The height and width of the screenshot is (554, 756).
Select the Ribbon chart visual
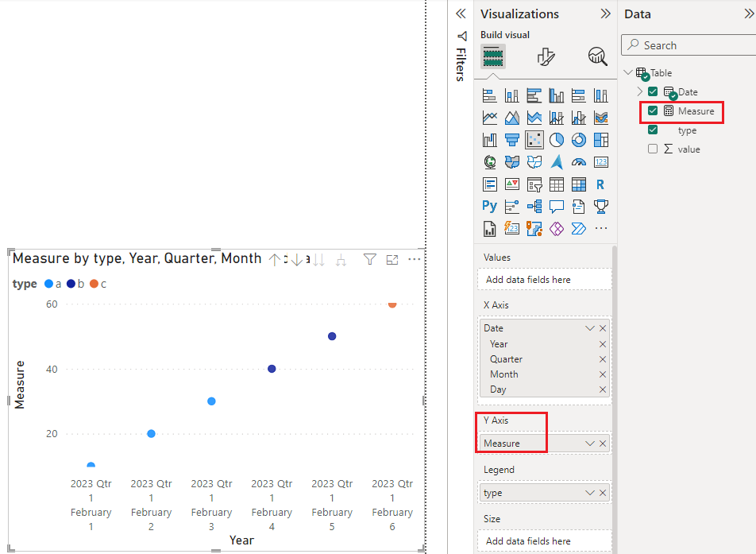tap(600, 118)
